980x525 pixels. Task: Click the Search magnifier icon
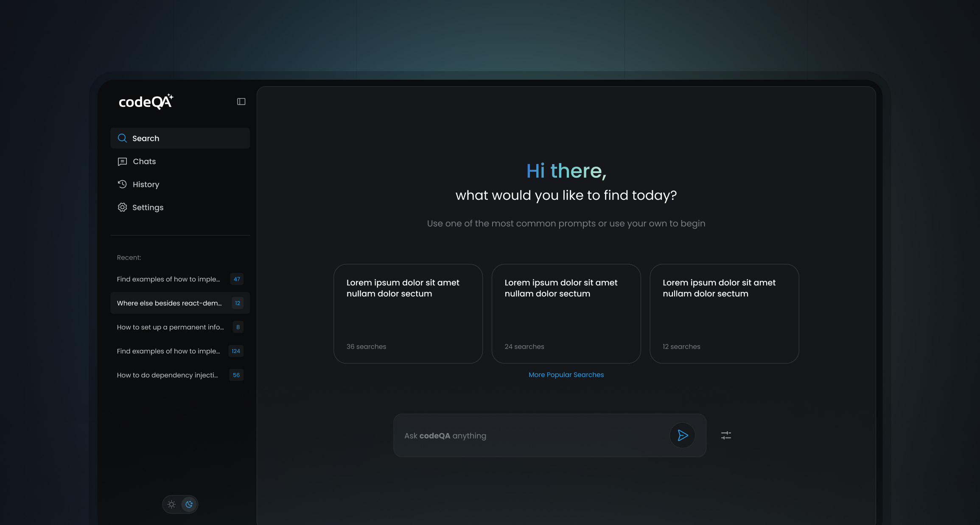[122, 138]
